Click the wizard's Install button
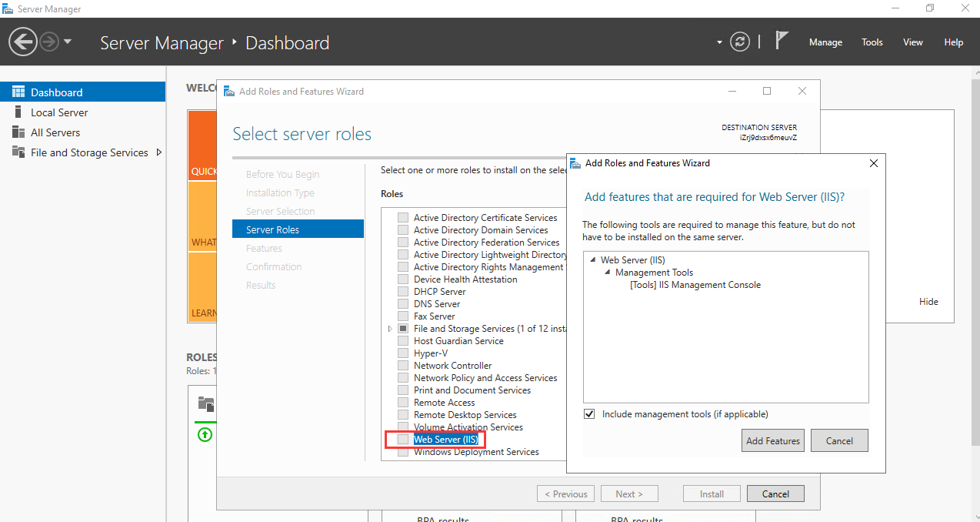This screenshot has height=522, width=980. pyautogui.click(x=712, y=494)
